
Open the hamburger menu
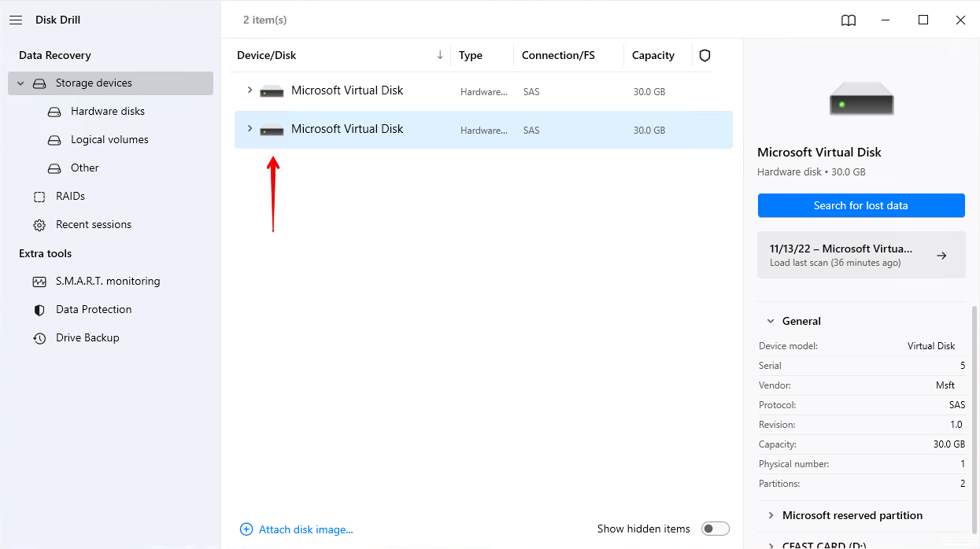16,20
